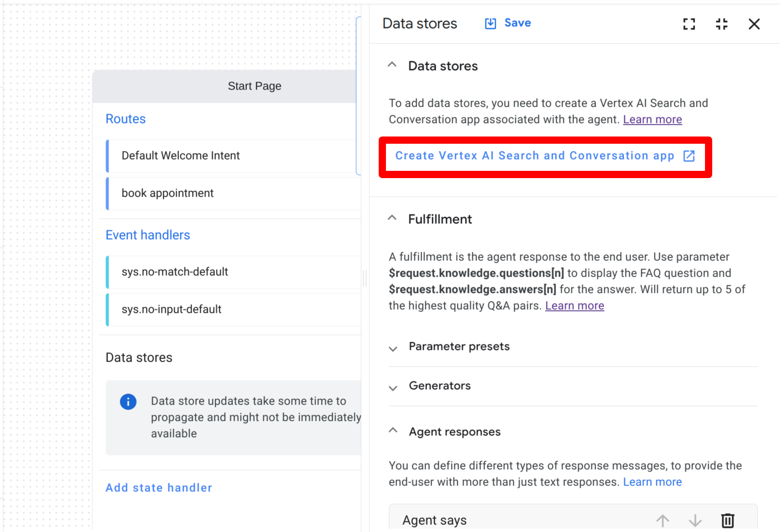Select the book appointment route
The width and height of the screenshot is (780, 532).
point(168,193)
